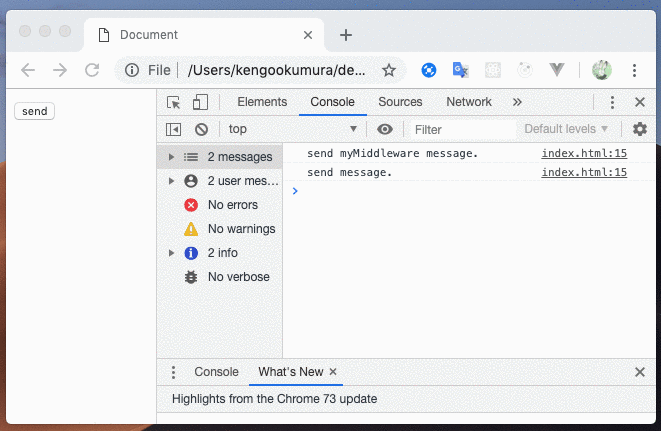Open index.html:15 link for myMiddleware message
This screenshot has height=431, width=661.
[x=584, y=153]
